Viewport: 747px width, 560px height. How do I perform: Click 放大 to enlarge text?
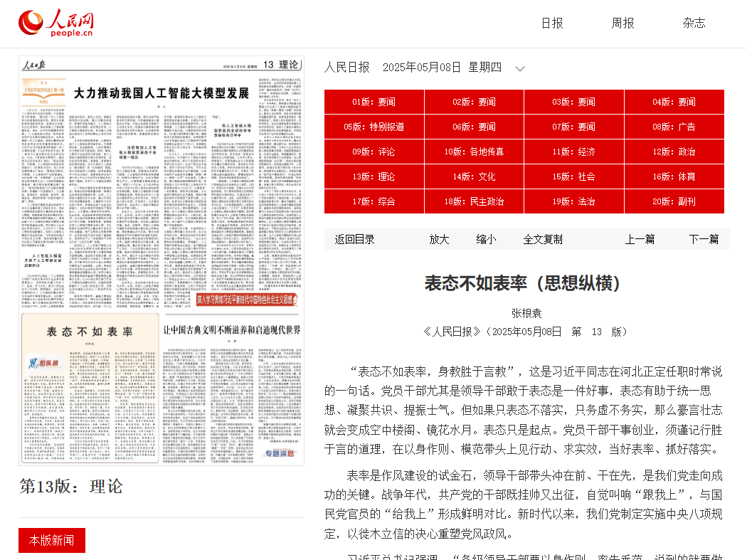pos(439,239)
